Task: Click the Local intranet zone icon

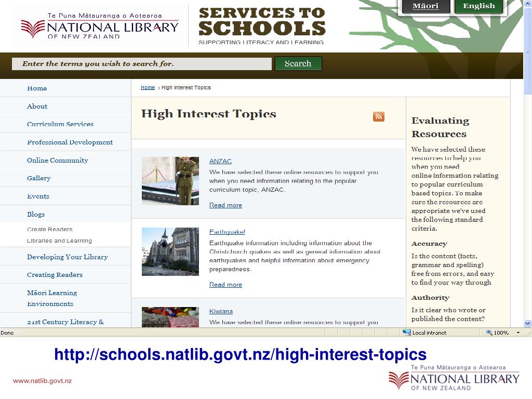Action: coord(406,332)
